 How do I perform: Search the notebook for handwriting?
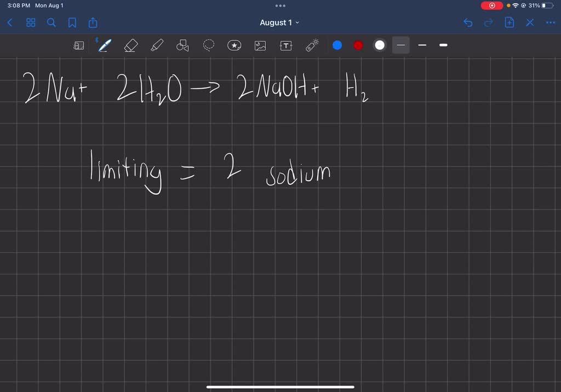[51, 22]
